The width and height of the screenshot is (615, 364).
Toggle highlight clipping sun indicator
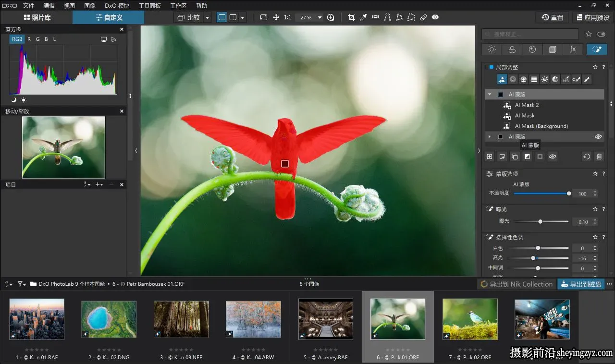coord(24,100)
